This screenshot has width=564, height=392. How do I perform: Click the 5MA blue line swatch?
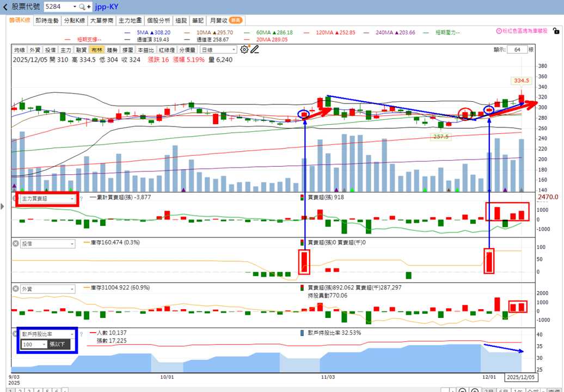127,32
